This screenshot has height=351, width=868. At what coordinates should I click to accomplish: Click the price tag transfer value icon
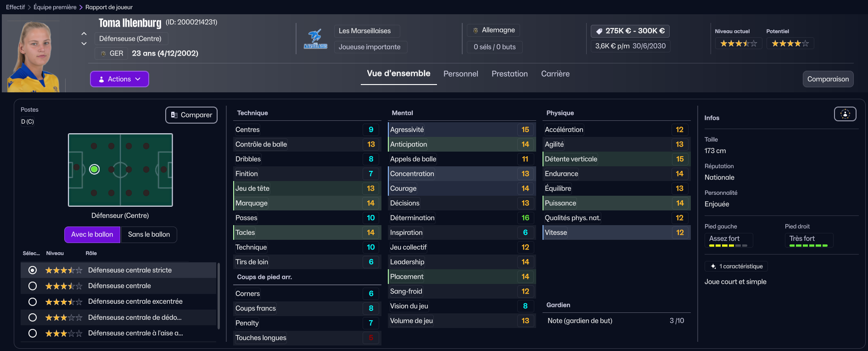[599, 31]
